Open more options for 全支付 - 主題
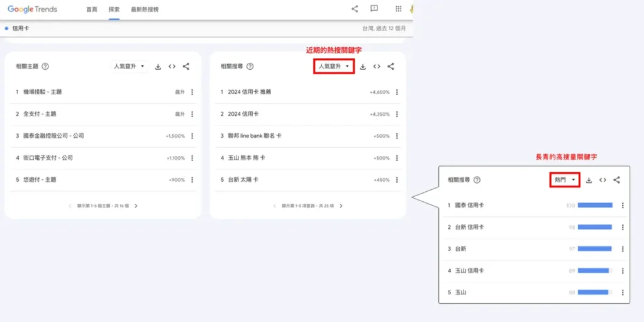This screenshot has height=322, width=644. [x=192, y=114]
